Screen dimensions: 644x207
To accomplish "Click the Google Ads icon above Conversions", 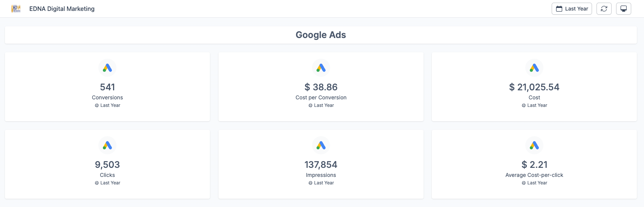I will (107, 68).
